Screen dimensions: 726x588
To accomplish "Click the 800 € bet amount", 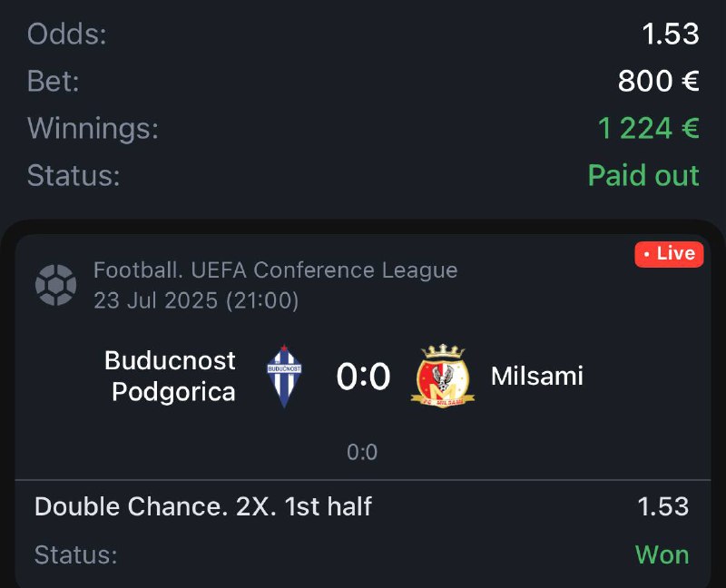I will click(658, 82).
